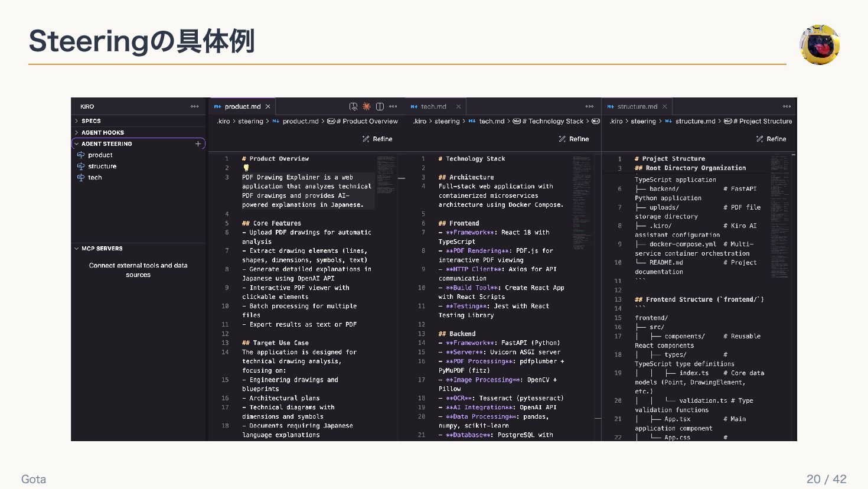Click '## Root Directory Organization' heading
The width and height of the screenshot is (868, 489).
690,168
